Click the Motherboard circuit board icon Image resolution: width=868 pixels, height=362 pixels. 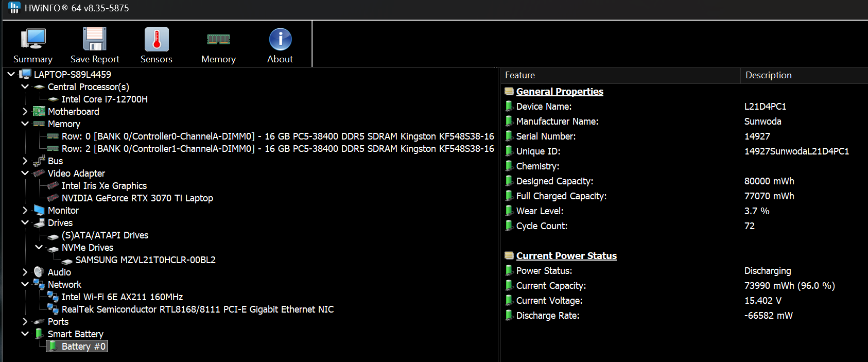pyautogui.click(x=39, y=111)
